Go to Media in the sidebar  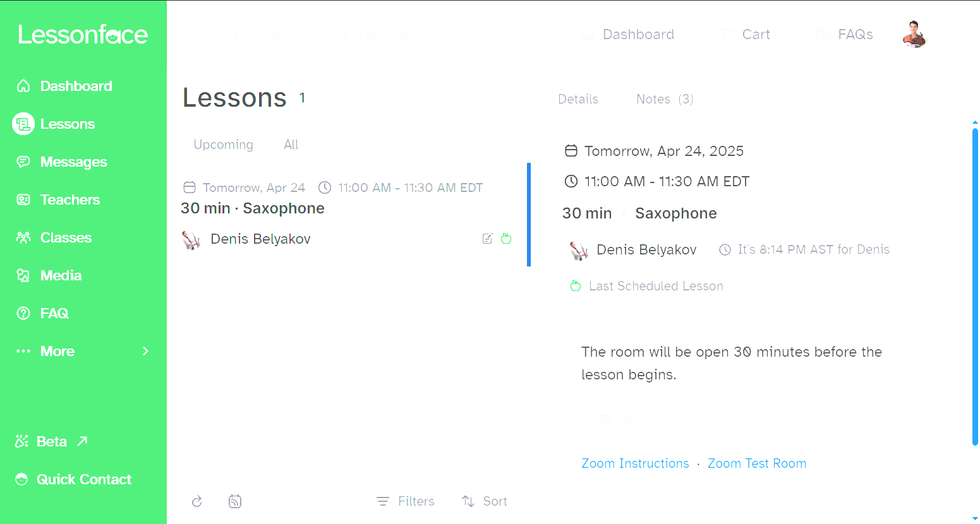(x=61, y=276)
